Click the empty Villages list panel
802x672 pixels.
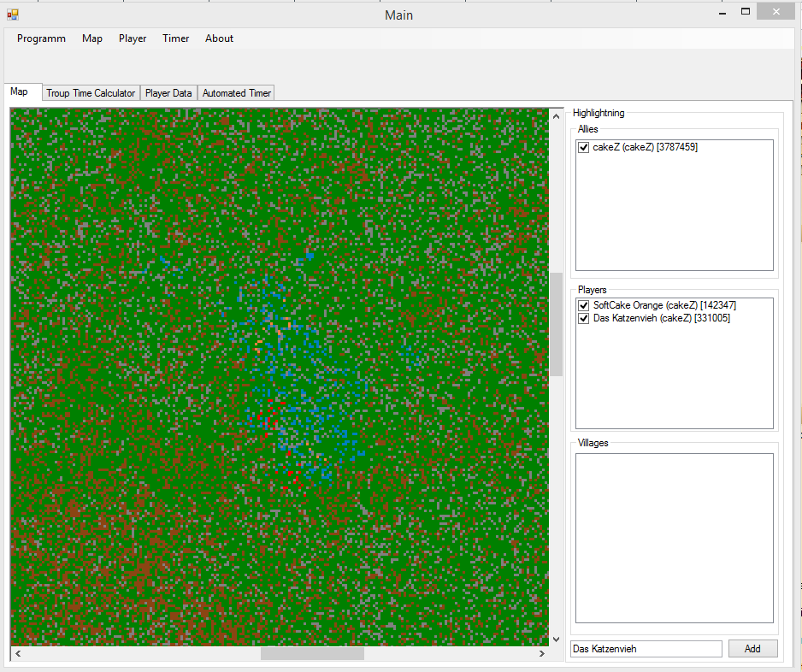(x=674, y=537)
